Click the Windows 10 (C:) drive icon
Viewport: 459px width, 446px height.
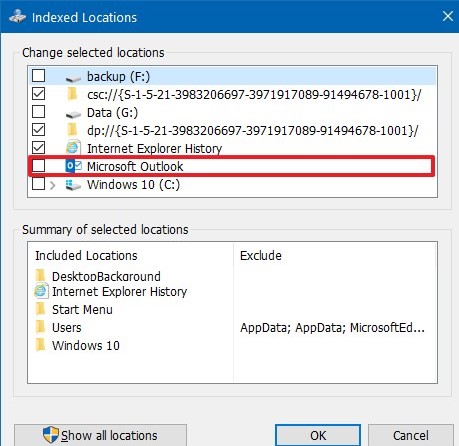click(73, 185)
